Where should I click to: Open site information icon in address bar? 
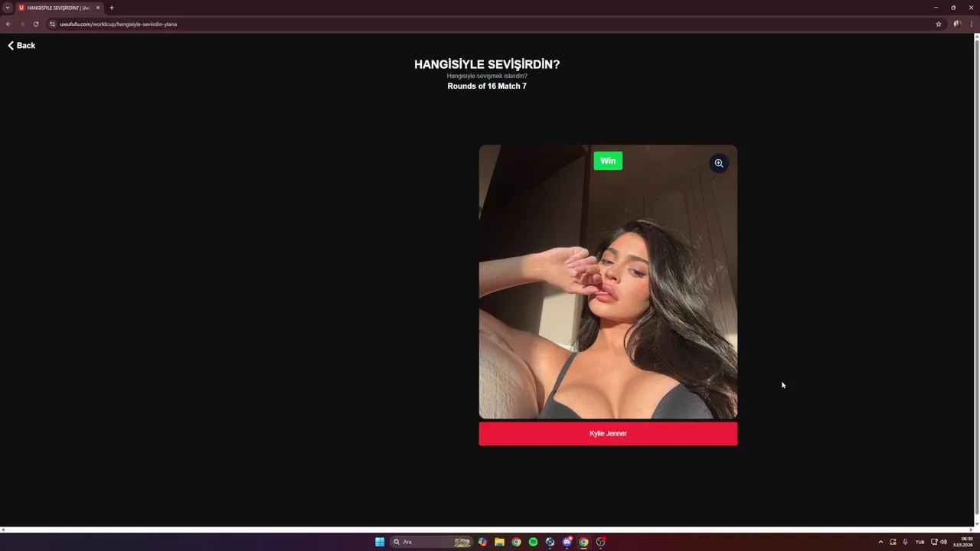[52, 24]
